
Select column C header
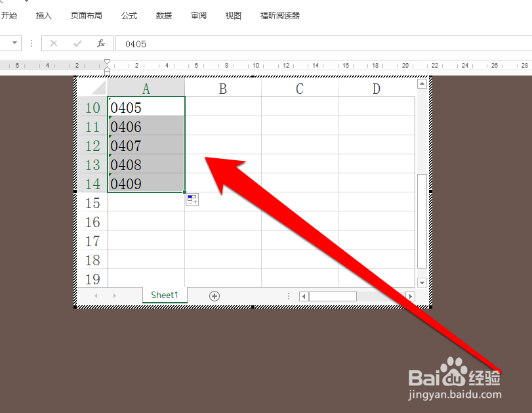pos(300,88)
